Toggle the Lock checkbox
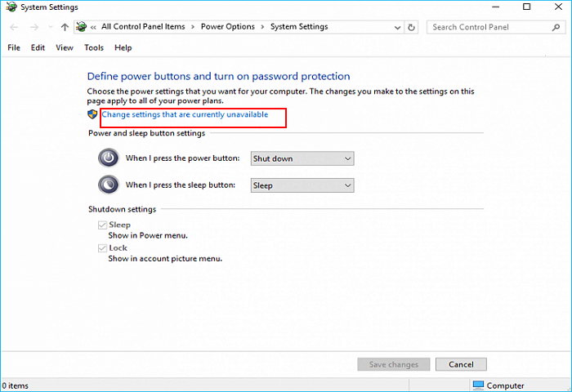This screenshot has height=392, width=572. [102, 247]
